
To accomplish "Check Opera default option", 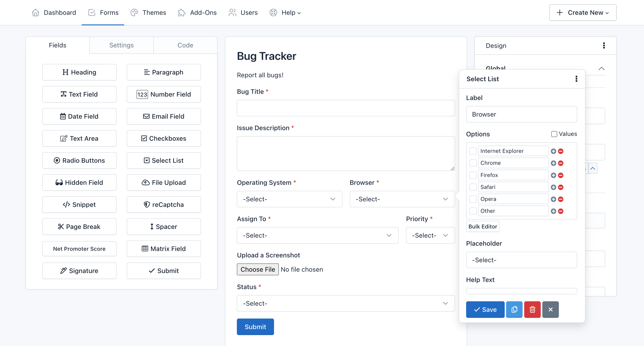I will (473, 199).
